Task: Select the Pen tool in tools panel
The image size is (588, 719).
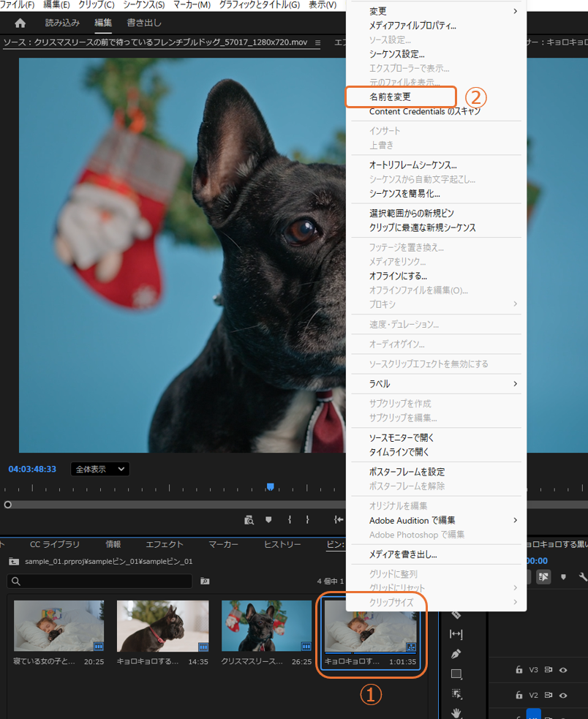Action: pyautogui.click(x=456, y=653)
